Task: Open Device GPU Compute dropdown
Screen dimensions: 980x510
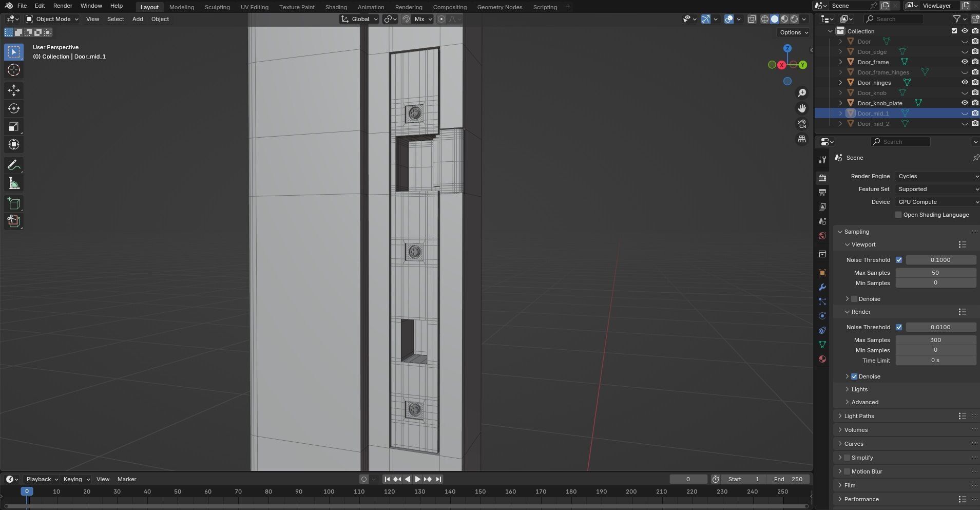Action: pyautogui.click(x=937, y=202)
